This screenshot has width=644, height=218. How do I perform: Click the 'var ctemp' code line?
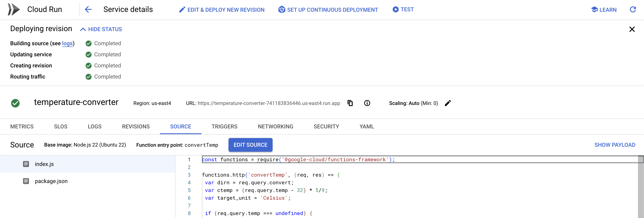point(266,190)
